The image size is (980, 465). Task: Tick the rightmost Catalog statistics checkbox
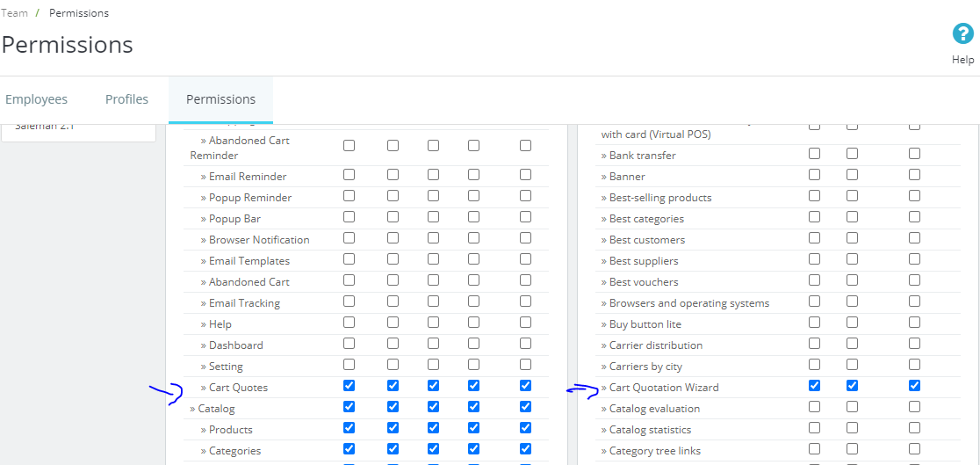coord(914,428)
